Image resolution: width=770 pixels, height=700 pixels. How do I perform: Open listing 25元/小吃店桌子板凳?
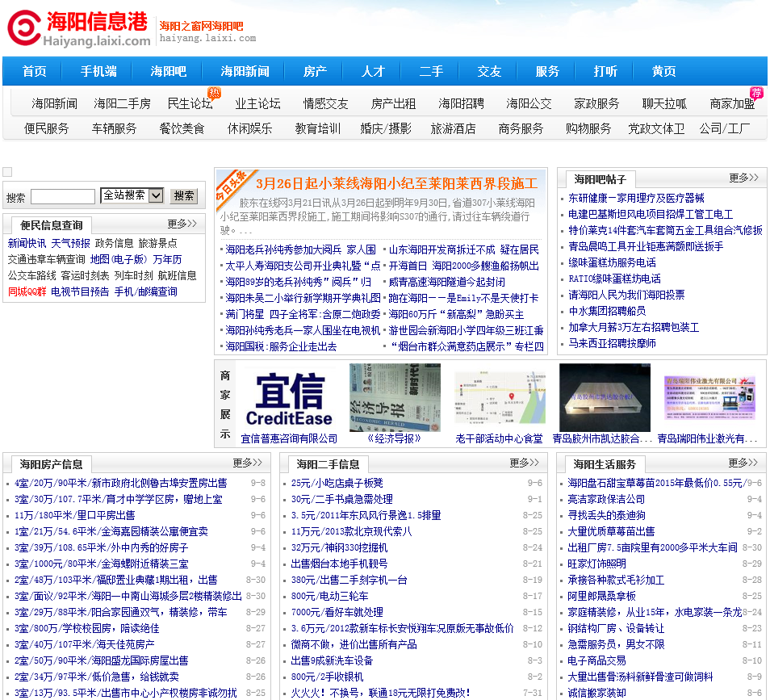tap(337, 483)
